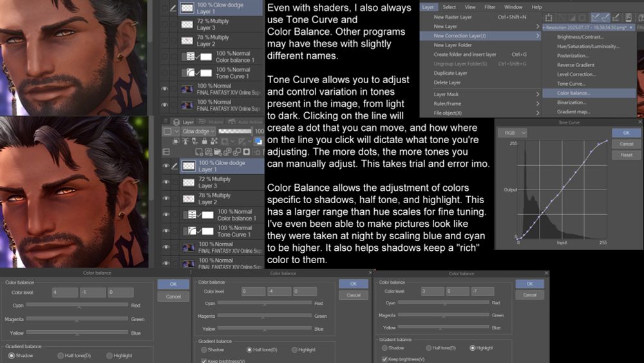The width and height of the screenshot is (644, 363).
Task: Hide Layer 1 Glow dodge via eye icon
Action: [x=166, y=166]
